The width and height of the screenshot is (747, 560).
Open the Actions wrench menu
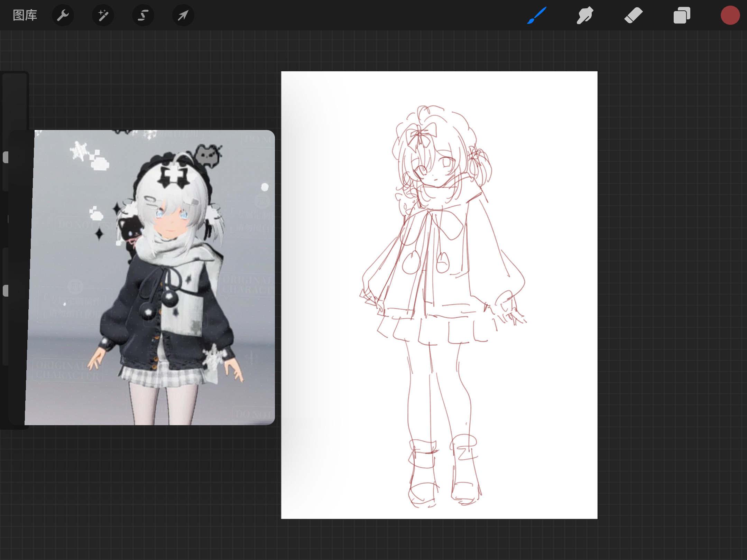coord(63,16)
